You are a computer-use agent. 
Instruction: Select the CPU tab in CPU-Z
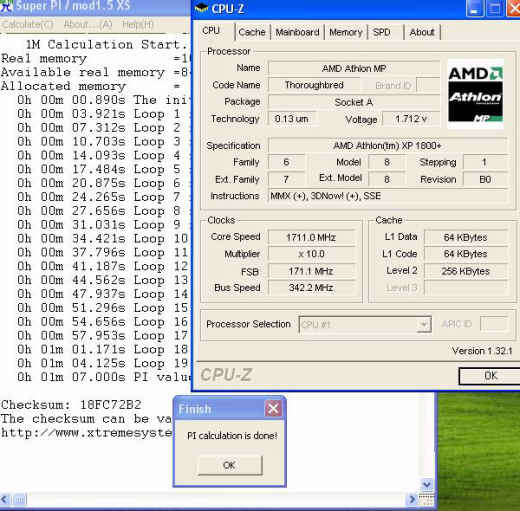coord(211,31)
